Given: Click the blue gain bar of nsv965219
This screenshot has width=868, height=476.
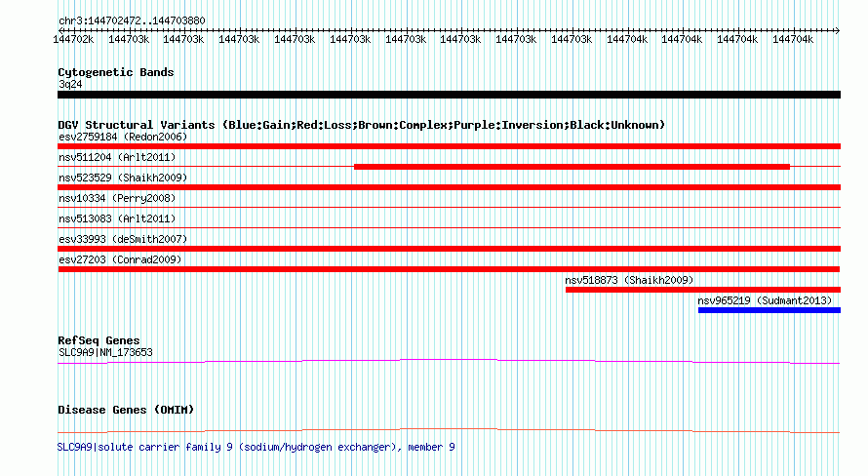Looking at the screenshot, I should (769, 310).
